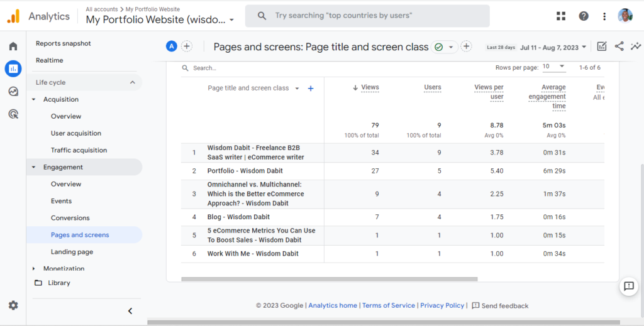Collapse the Life cycle section
This screenshot has height=326, width=644.
132,82
